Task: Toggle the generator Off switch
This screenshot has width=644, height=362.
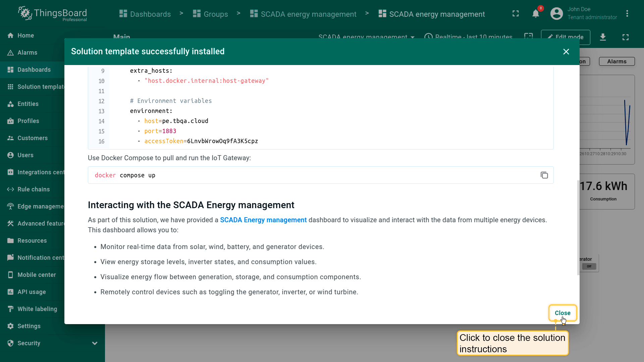Action: coord(589,266)
